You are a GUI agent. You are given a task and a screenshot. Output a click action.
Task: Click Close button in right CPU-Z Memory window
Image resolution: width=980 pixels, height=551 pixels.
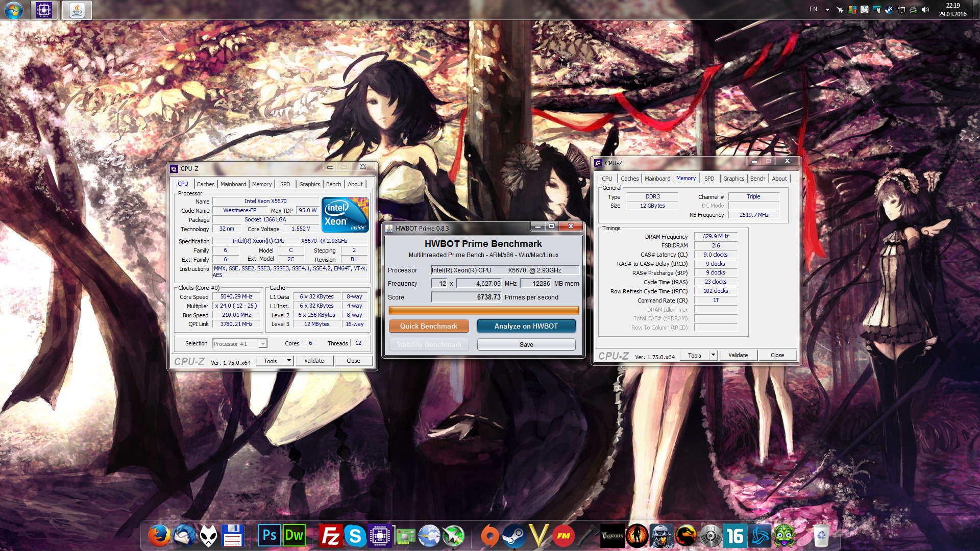pyautogui.click(x=777, y=355)
